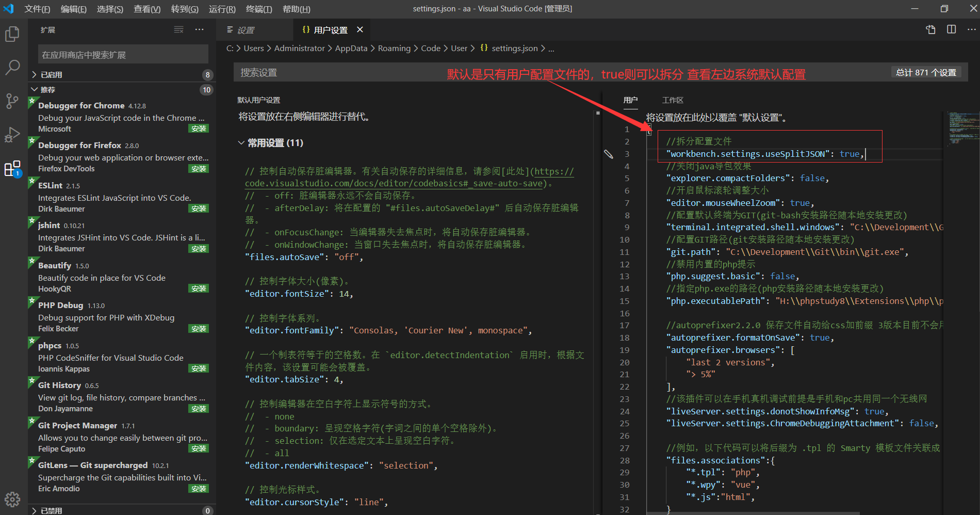Click the open changes icon in editor toolbar
980x515 pixels.
click(x=931, y=29)
